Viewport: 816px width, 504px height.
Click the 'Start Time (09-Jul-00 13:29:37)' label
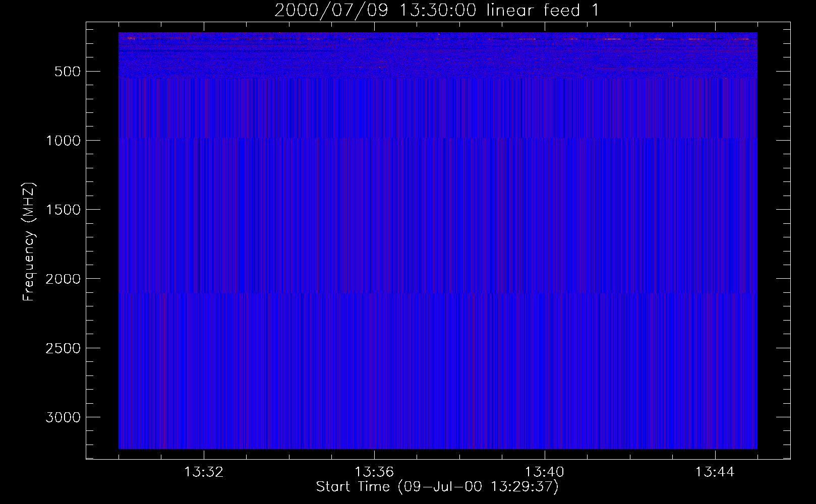(x=437, y=486)
